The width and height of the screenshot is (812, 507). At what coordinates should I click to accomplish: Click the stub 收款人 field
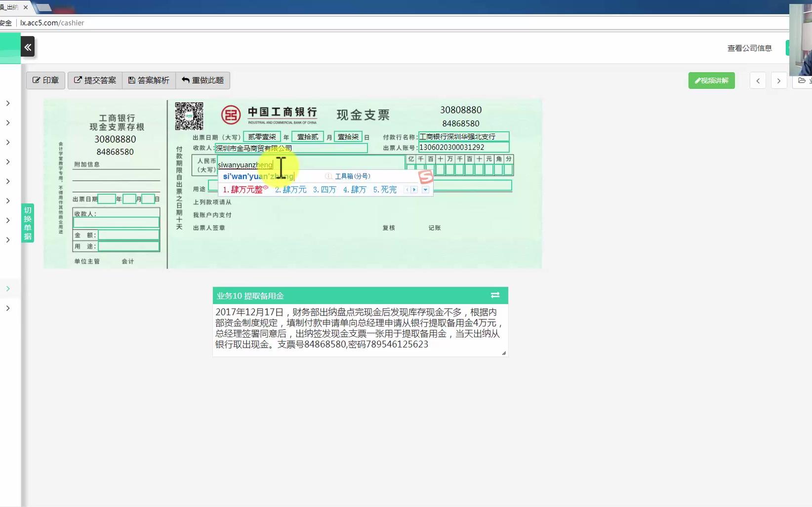pyautogui.click(x=116, y=222)
